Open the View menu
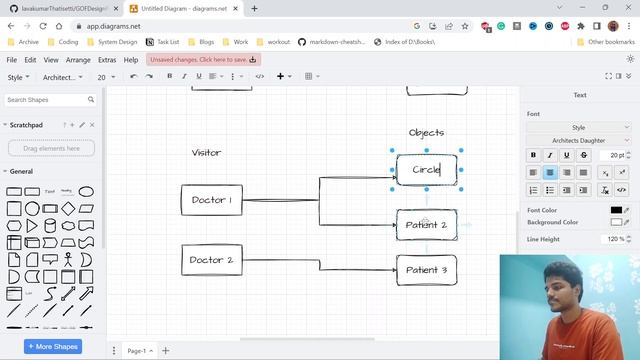Screen dimensions: 640x360 pyautogui.click(x=51, y=60)
